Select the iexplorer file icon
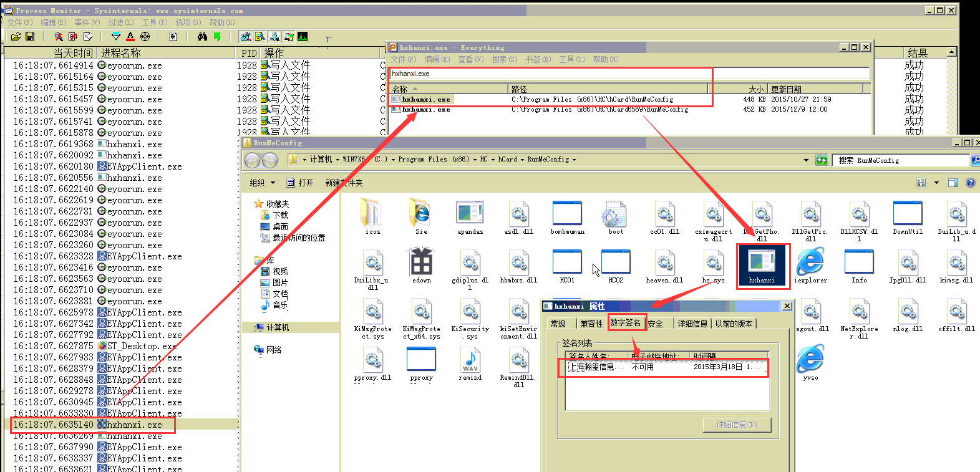The image size is (980, 472). pos(810,266)
